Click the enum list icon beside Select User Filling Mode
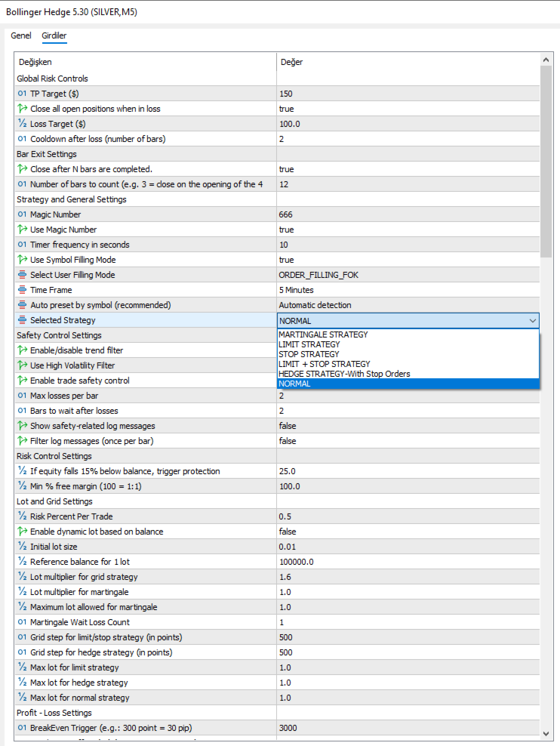The image size is (560, 746). 22,275
